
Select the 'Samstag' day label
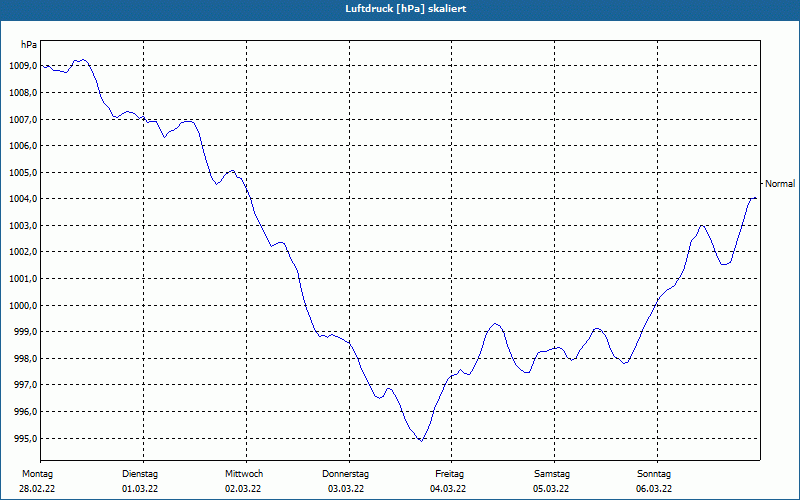point(552,474)
